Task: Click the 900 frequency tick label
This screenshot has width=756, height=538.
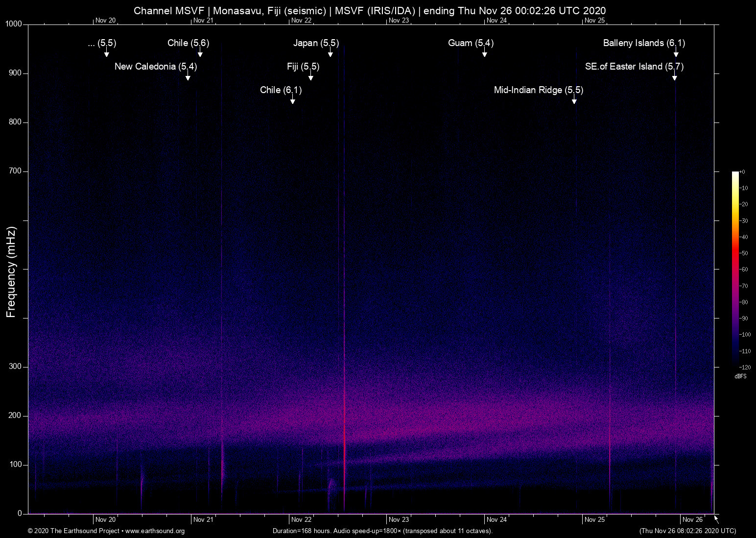Action: click(x=16, y=73)
